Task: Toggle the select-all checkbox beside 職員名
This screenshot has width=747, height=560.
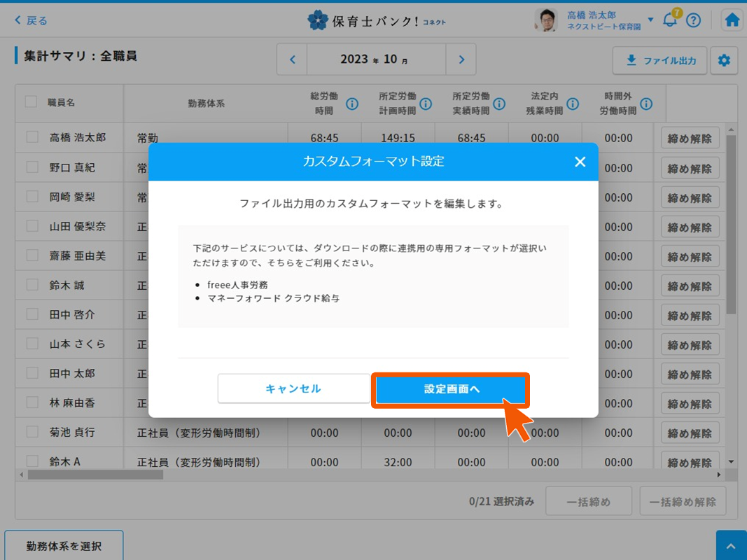Action: (x=32, y=102)
